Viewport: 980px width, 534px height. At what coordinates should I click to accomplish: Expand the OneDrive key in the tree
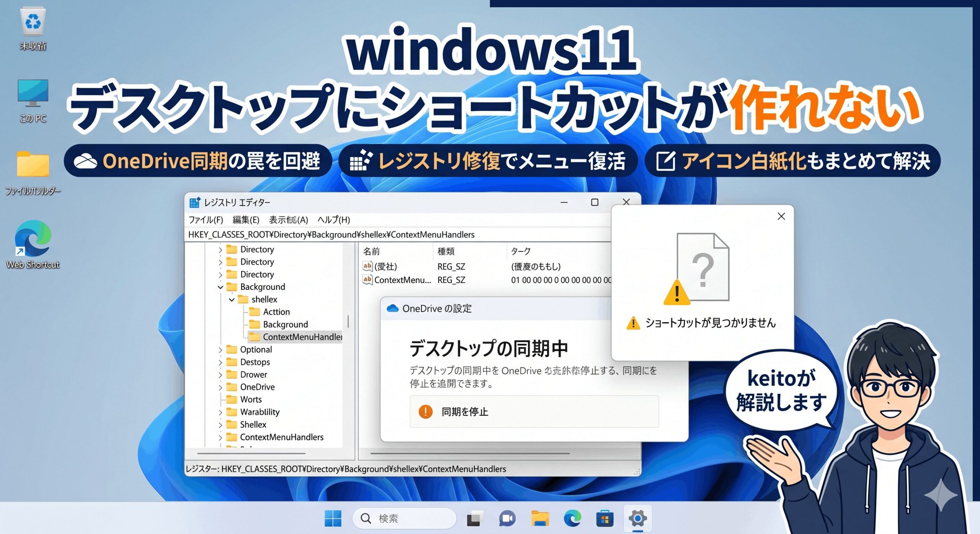[220, 387]
